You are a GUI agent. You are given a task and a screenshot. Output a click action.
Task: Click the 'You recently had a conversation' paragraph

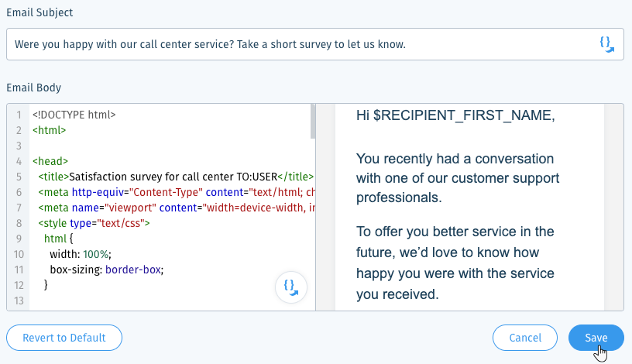coord(458,178)
